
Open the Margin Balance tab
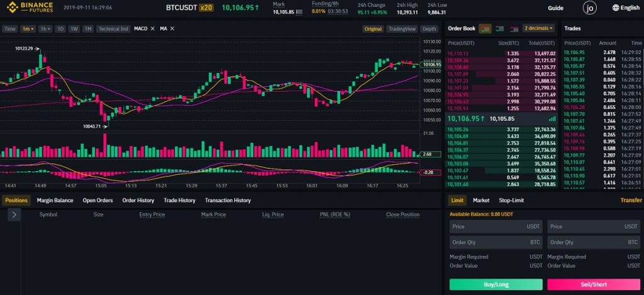(55, 201)
